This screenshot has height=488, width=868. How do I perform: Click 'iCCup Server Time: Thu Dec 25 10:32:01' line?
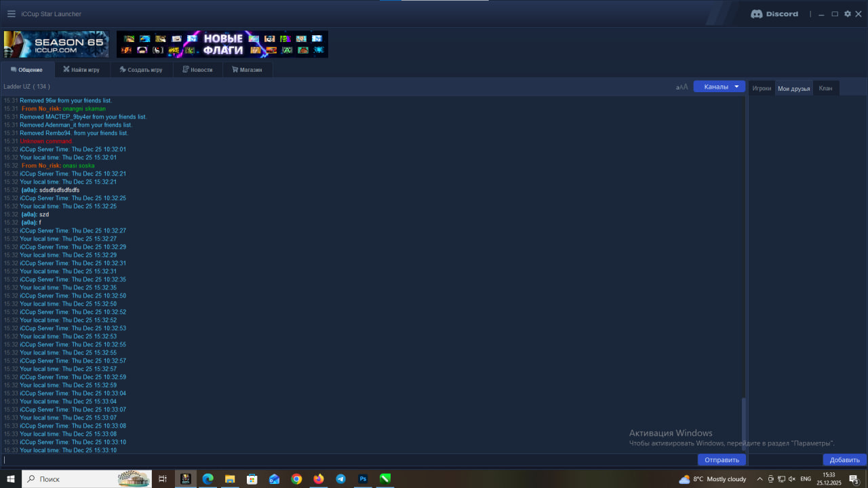73,149
